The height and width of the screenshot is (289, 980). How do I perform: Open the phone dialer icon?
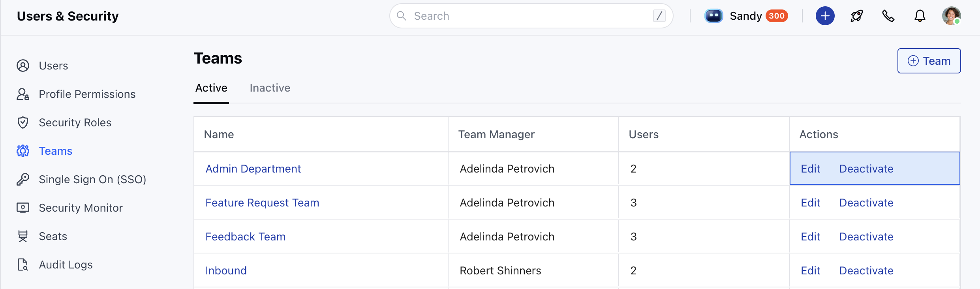pos(888,16)
